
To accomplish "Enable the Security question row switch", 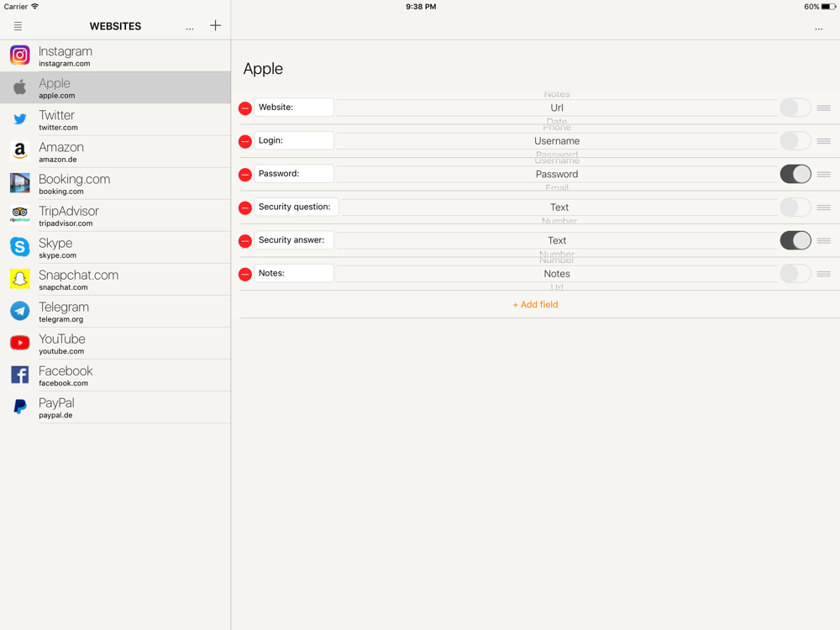I will pos(795,207).
